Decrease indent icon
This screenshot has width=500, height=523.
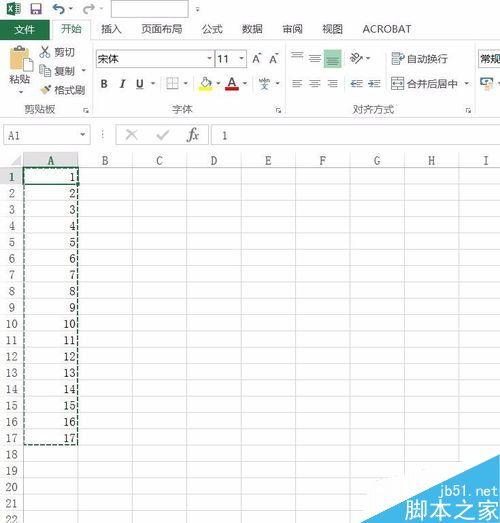pyautogui.click(x=357, y=83)
